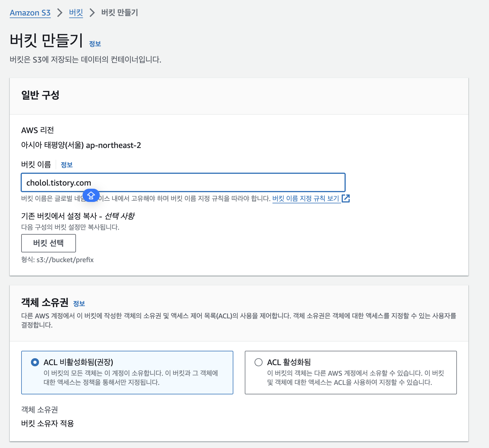Viewport: 489px width, 448px height.
Task: Click the 버킷 선택 button
Action: click(48, 243)
